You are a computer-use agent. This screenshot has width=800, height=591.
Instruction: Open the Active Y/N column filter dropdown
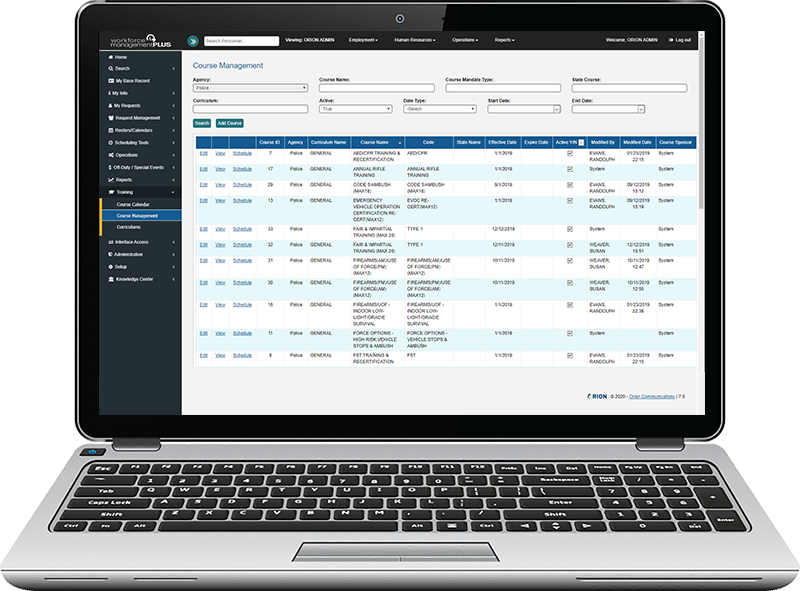[581, 143]
